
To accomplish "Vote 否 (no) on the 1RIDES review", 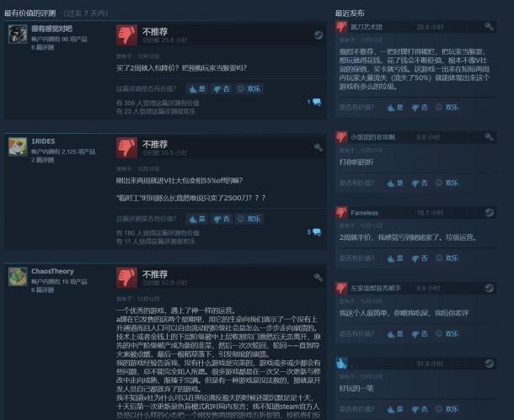I will point(222,219).
